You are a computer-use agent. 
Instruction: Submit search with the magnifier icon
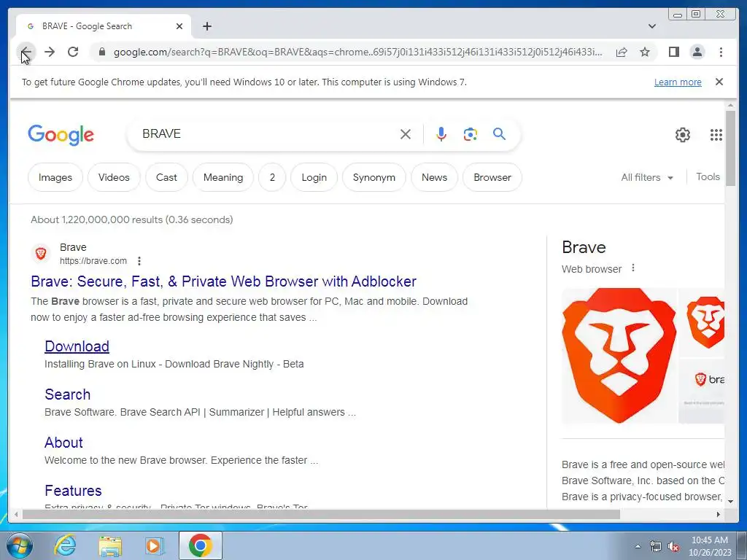tap(499, 134)
